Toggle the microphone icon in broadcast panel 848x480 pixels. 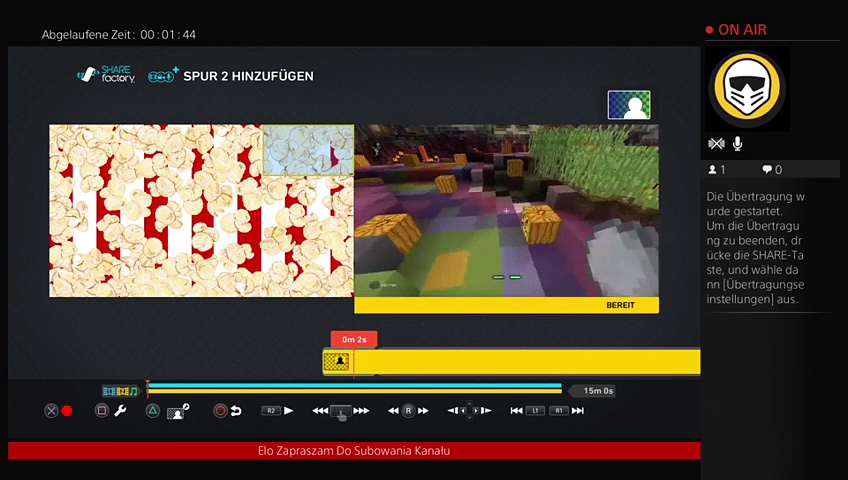[x=738, y=144]
